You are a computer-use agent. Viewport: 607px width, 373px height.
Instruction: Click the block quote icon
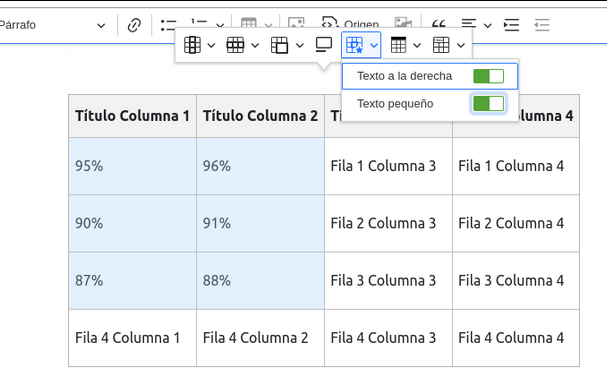click(x=439, y=25)
